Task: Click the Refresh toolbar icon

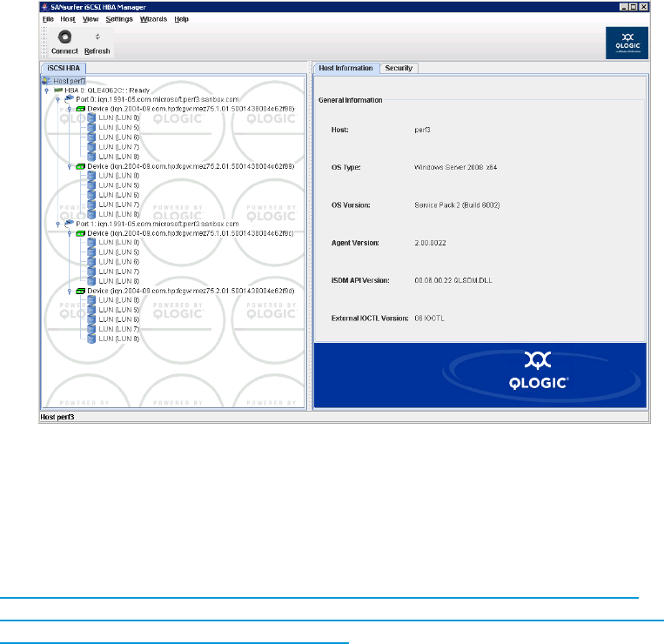Action: point(97,37)
